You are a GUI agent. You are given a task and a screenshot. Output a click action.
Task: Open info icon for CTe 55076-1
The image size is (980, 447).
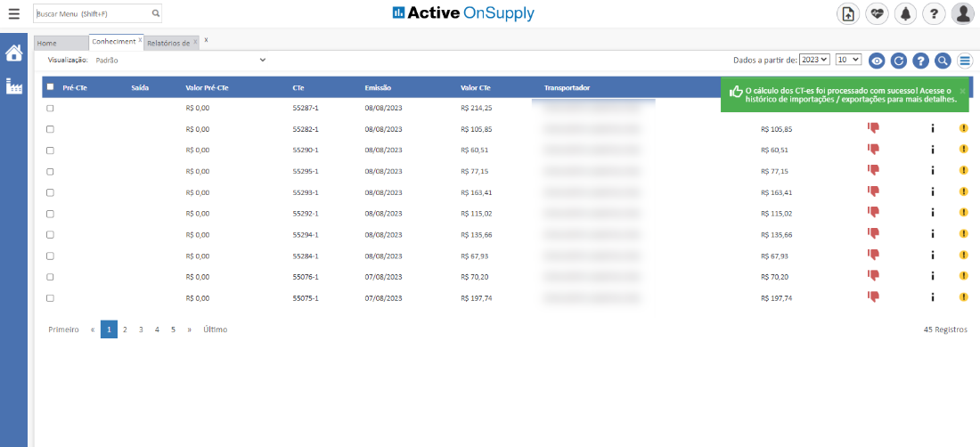point(932,276)
